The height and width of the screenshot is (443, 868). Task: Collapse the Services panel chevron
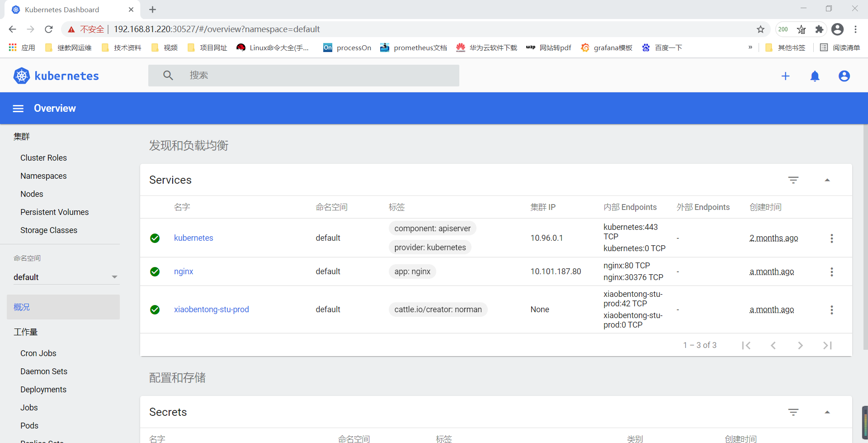click(x=828, y=180)
